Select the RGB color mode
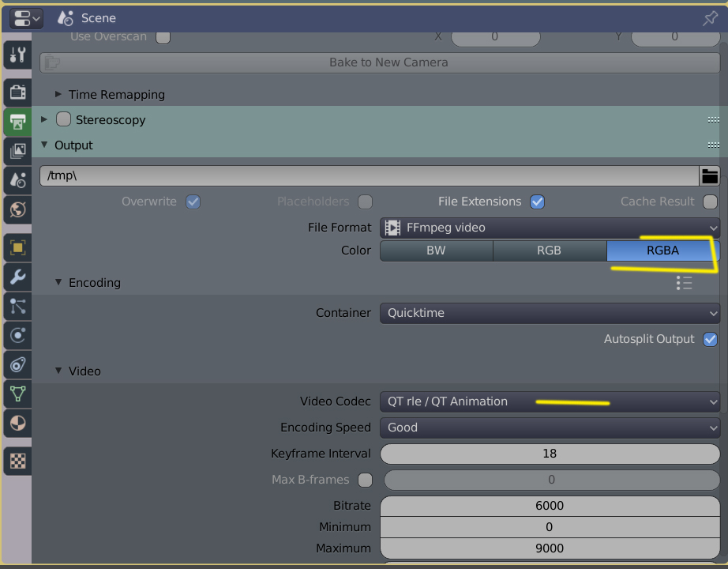 point(549,251)
